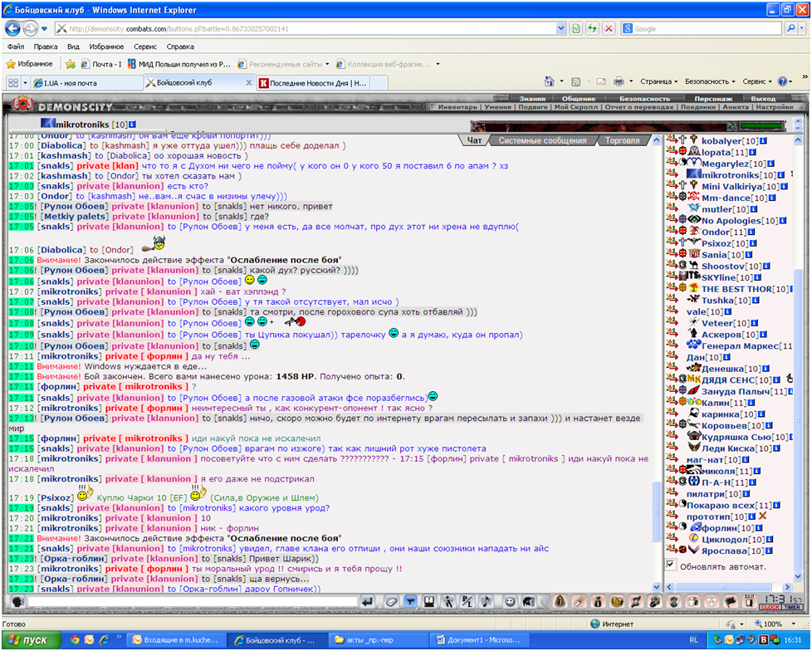The width and height of the screenshot is (812, 651).
Task: Open 'Документ1 - Microso...' taskbar item
Action: coord(481,640)
